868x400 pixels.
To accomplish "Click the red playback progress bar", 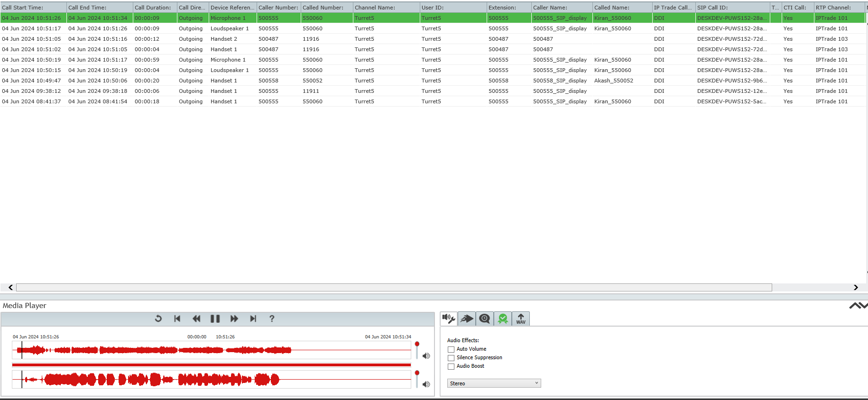I will coord(212,365).
